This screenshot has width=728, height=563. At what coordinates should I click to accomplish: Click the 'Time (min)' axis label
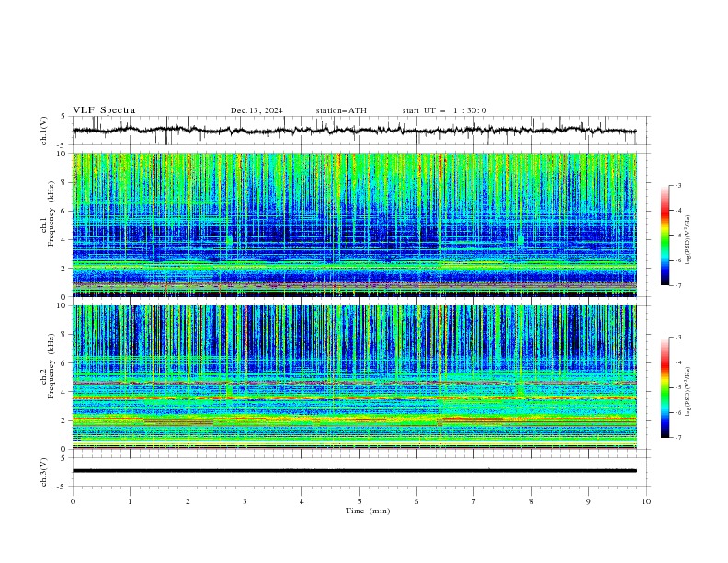coord(368,511)
